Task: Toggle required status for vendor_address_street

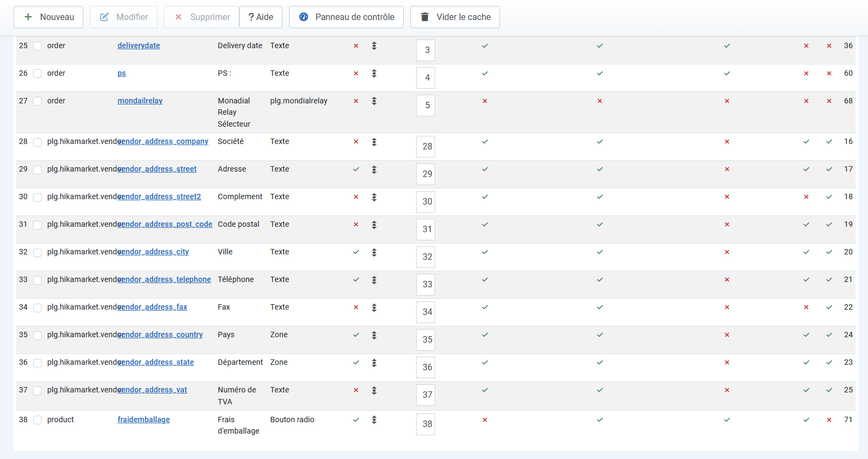Action: (x=356, y=169)
